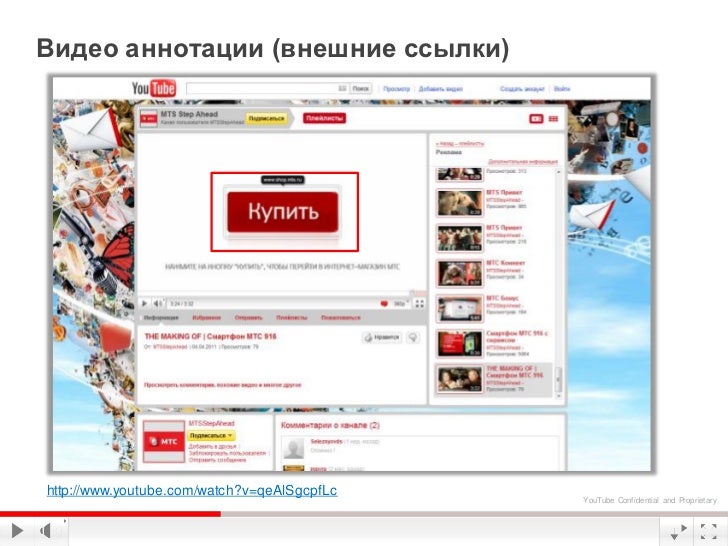Click the red Плейлисты button in channel header
The image size is (728, 546).
pyautogui.click(x=325, y=118)
